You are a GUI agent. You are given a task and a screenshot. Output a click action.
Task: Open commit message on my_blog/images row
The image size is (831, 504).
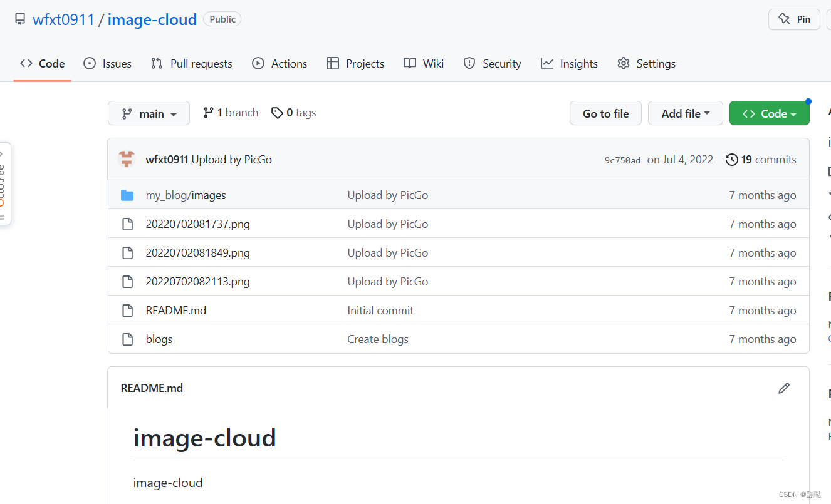point(388,195)
